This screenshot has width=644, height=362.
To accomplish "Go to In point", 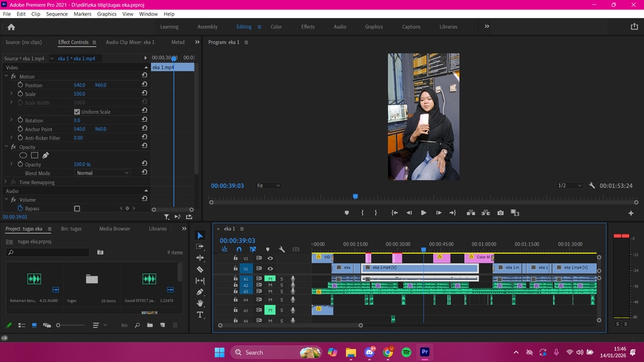I will (394, 213).
